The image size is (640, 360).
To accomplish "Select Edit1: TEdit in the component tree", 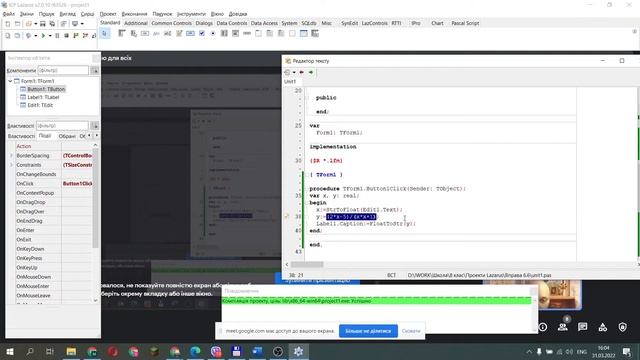I will (40, 105).
